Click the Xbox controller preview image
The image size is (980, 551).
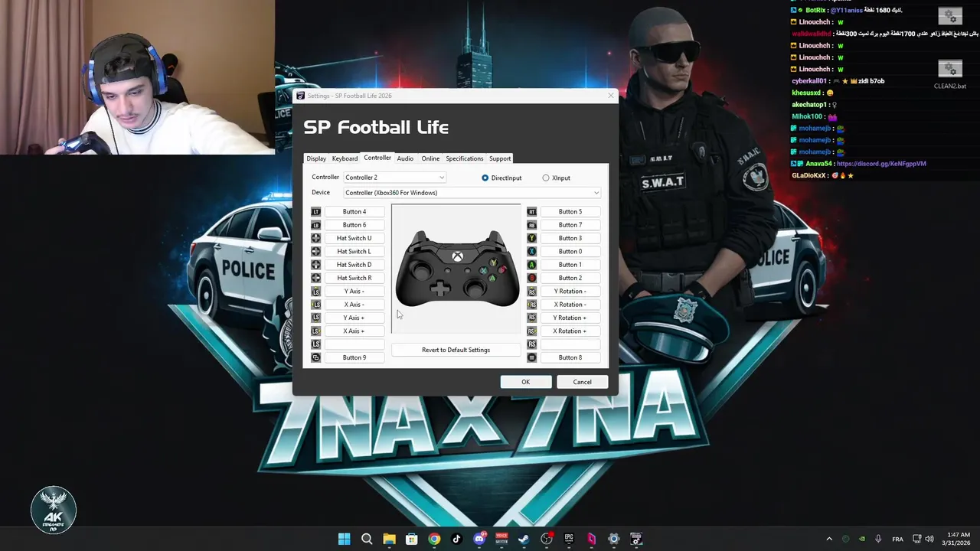(456, 269)
